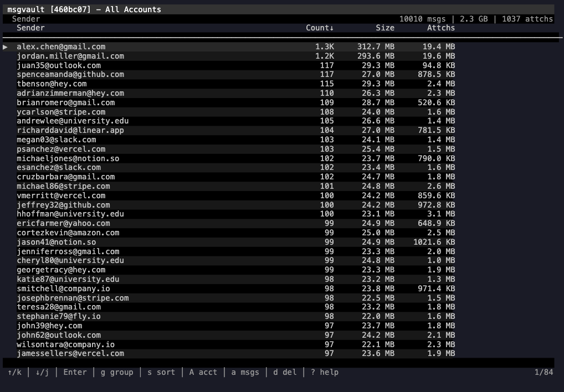Click the selection arrow beside alex.chen@gmail.com
This screenshot has height=392, width=564.
pyautogui.click(x=6, y=47)
